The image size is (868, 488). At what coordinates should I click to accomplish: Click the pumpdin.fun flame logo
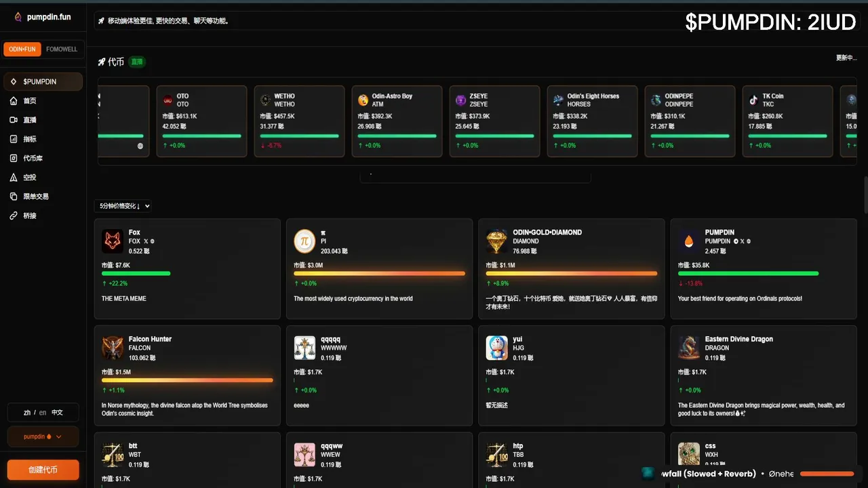coord(18,17)
